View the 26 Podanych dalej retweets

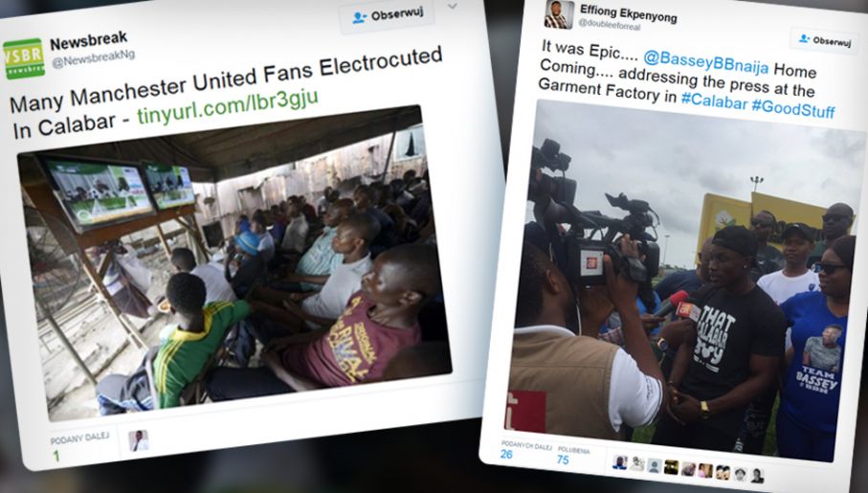pos(525,450)
